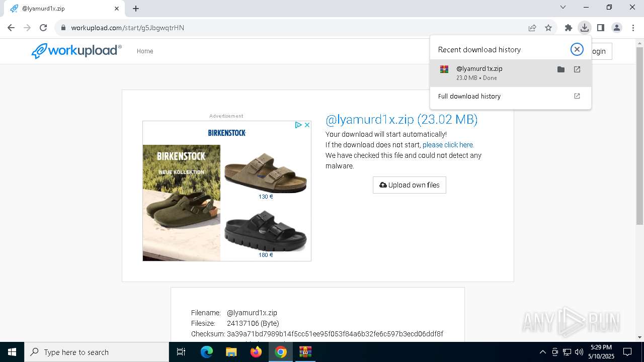Screen dimensions: 644x362
Task: Open full history external-link icon
Action: point(577,96)
